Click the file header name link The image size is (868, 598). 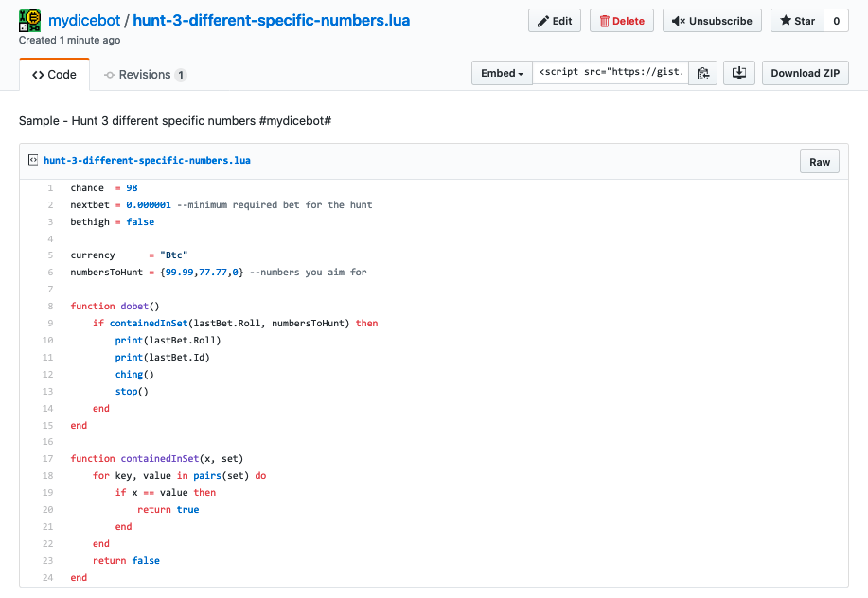pyautogui.click(x=148, y=161)
